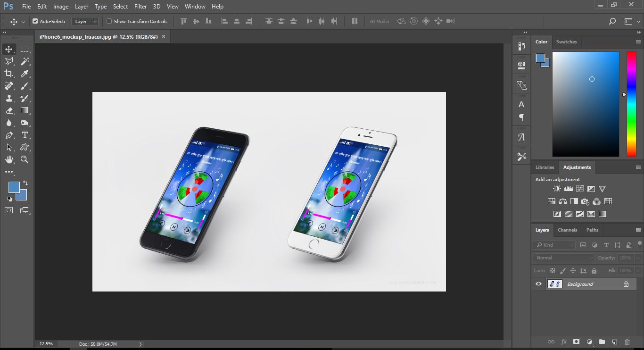Click the foreground color swatch in toolbar
644x350 pixels.
pos(13,187)
